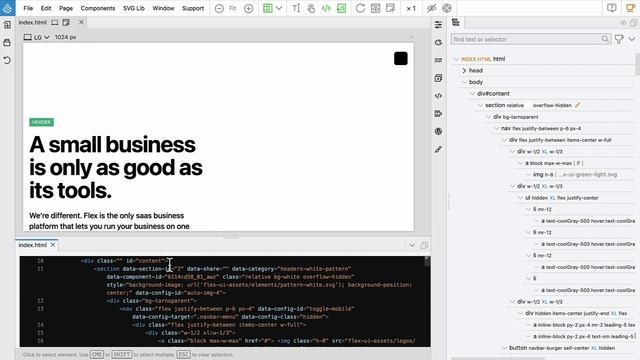
Task: Collapse section relative overflow-hidden node
Action: point(480,105)
